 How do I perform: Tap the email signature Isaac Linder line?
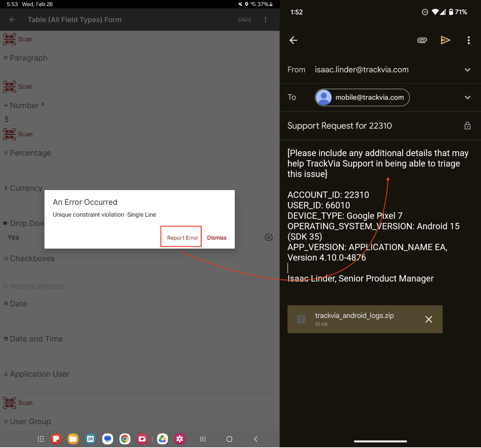click(x=360, y=278)
